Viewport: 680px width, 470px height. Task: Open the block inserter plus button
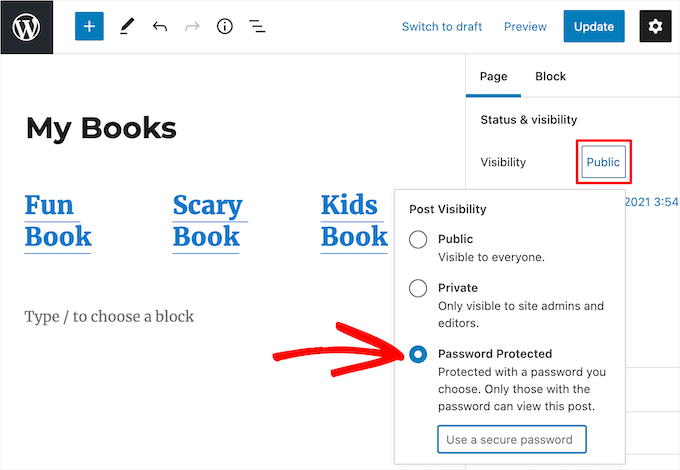(89, 27)
